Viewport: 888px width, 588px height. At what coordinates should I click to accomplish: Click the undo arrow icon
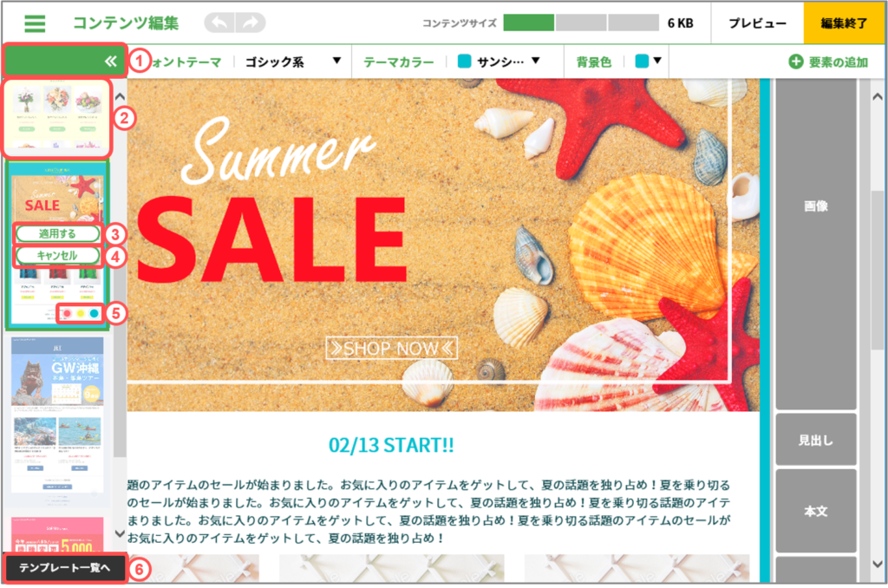(x=219, y=23)
